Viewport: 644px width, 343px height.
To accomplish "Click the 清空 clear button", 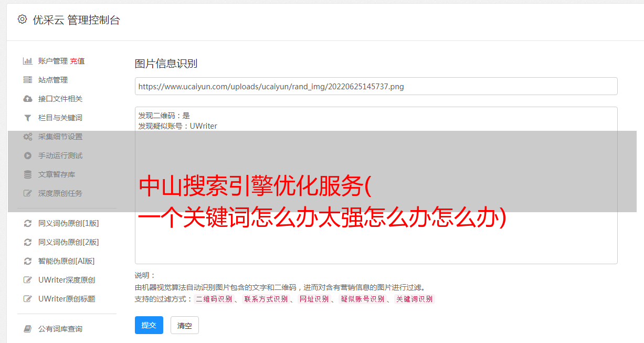I will coord(185,325).
